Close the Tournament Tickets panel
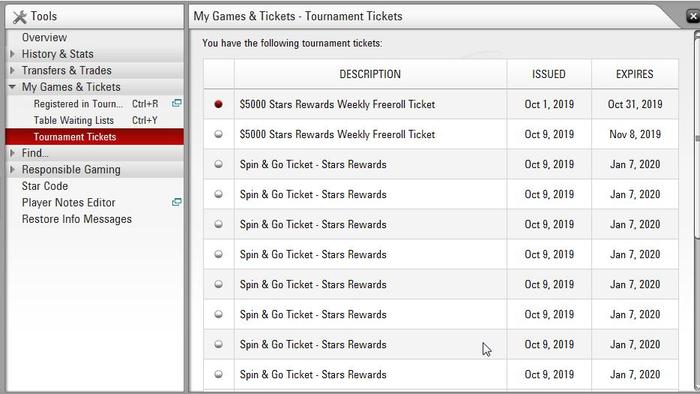Viewport: 700px width, 394px height. (693, 17)
